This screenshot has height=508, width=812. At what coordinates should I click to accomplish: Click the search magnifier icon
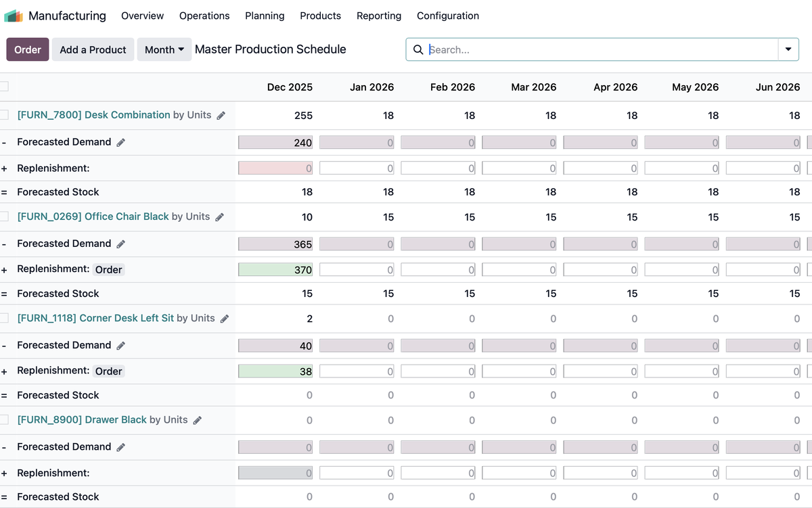pyautogui.click(x=418, y=49)
